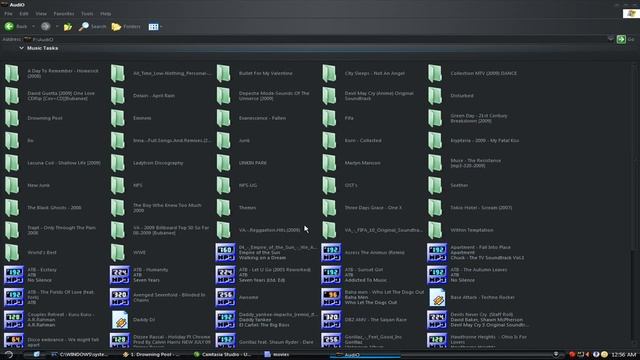Click the 'ATB - The Autumn Leaves' file name
The width and height of the screenshot is (640, 360).
[479, 270]
